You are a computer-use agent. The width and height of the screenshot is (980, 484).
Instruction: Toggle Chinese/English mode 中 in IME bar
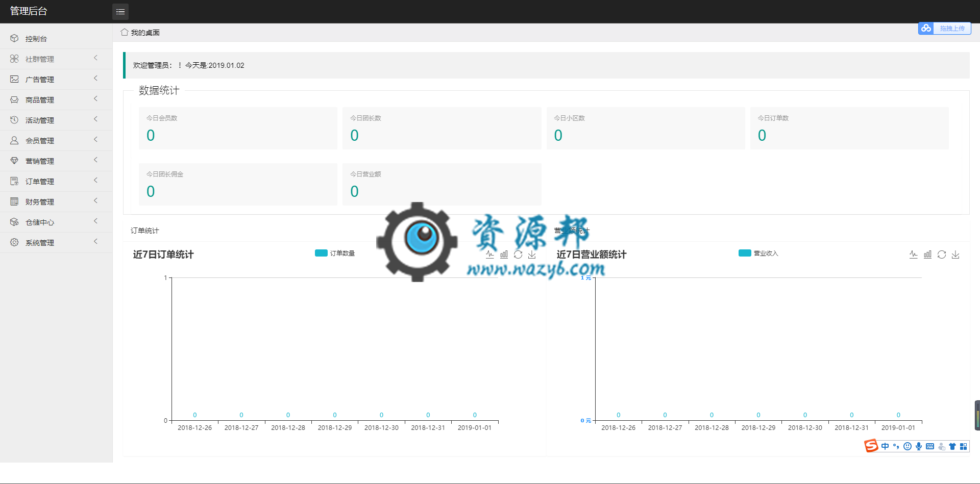(885, 446)
